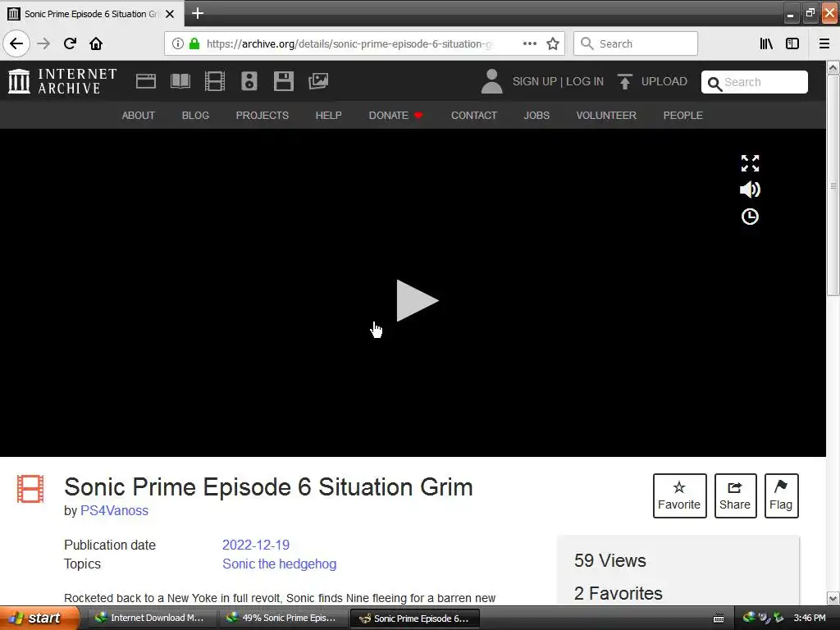Reload the current page
This screenshot has width=840, height=630.
pos(70,43)
